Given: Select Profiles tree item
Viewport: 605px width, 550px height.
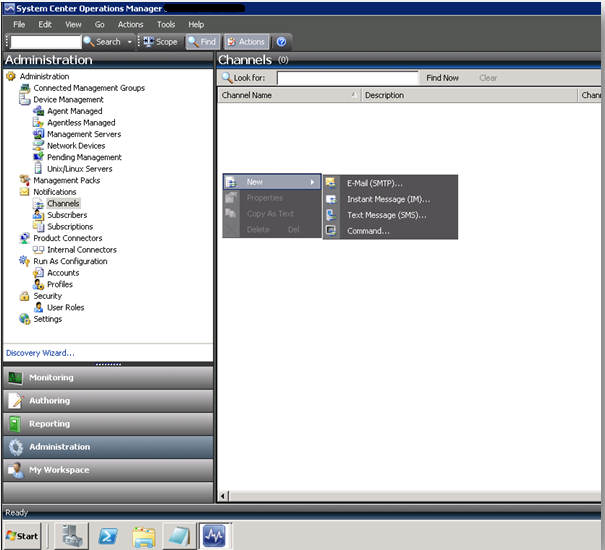Looking at the screenshot, I should pyautogui.click(x=60, y=284).
